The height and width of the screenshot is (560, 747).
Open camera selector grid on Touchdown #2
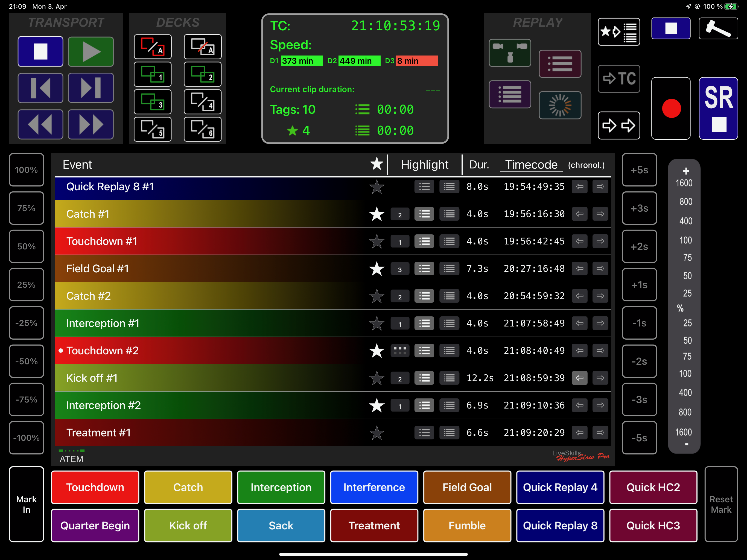tap(400, 351)
